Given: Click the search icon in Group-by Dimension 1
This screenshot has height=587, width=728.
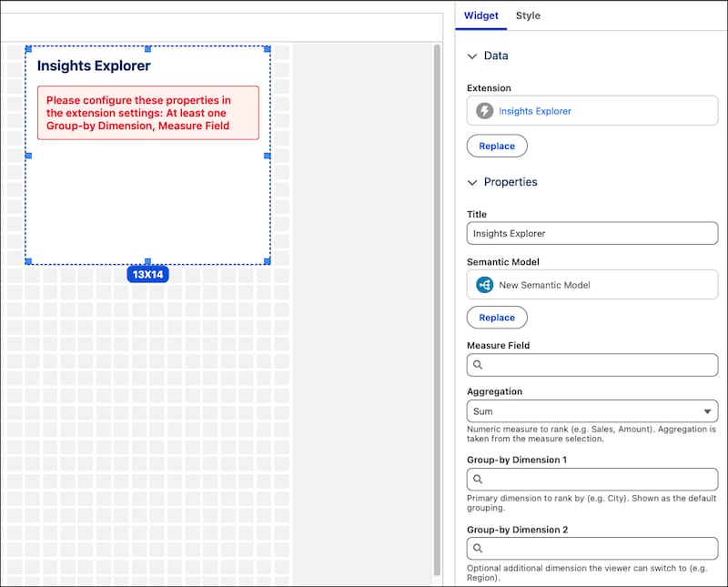Looking at the screenshot, I should point(477,479).
